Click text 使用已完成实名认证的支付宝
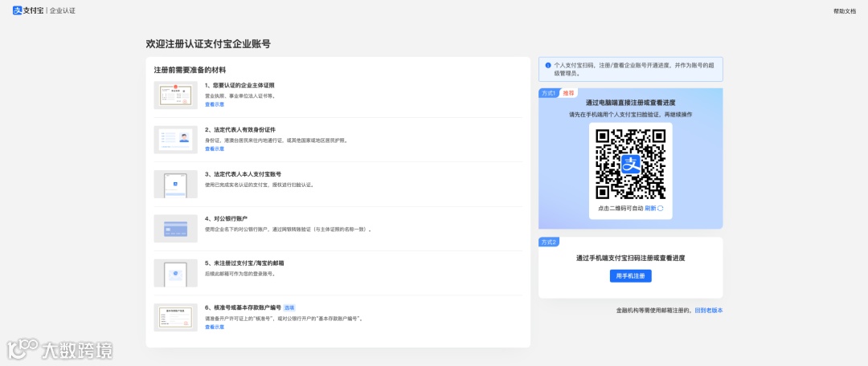Image resolution: width=868 pixels, height=366 pixels. pos(237,185)
